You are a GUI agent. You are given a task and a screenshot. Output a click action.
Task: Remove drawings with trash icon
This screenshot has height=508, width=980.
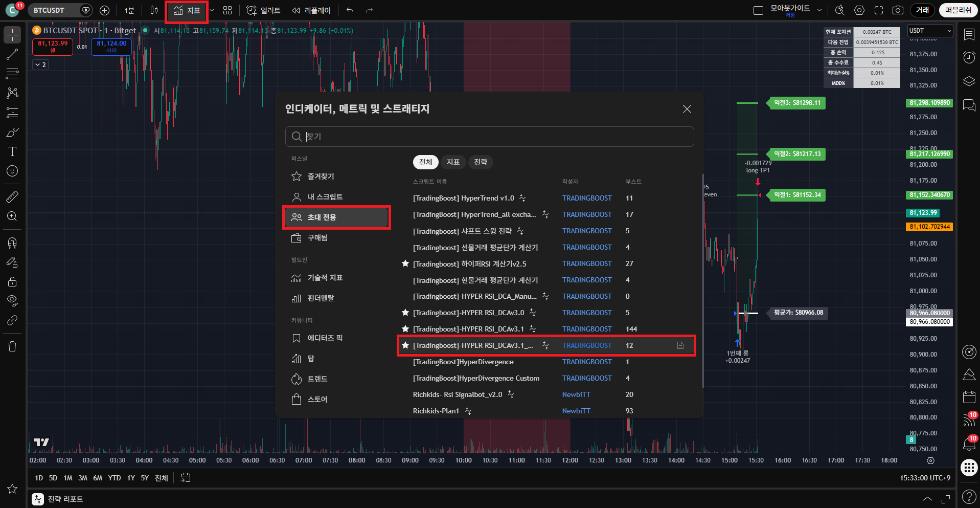tap(12, 346)
